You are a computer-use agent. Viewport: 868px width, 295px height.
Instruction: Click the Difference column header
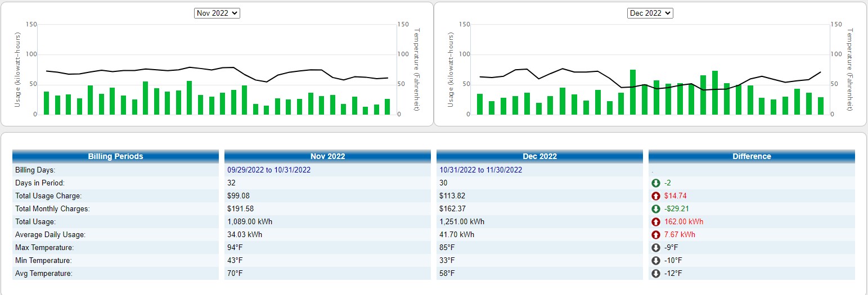point(752,156)
